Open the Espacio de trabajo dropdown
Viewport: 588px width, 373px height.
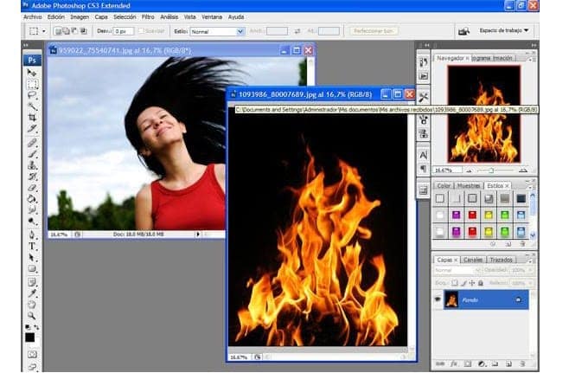505,30
